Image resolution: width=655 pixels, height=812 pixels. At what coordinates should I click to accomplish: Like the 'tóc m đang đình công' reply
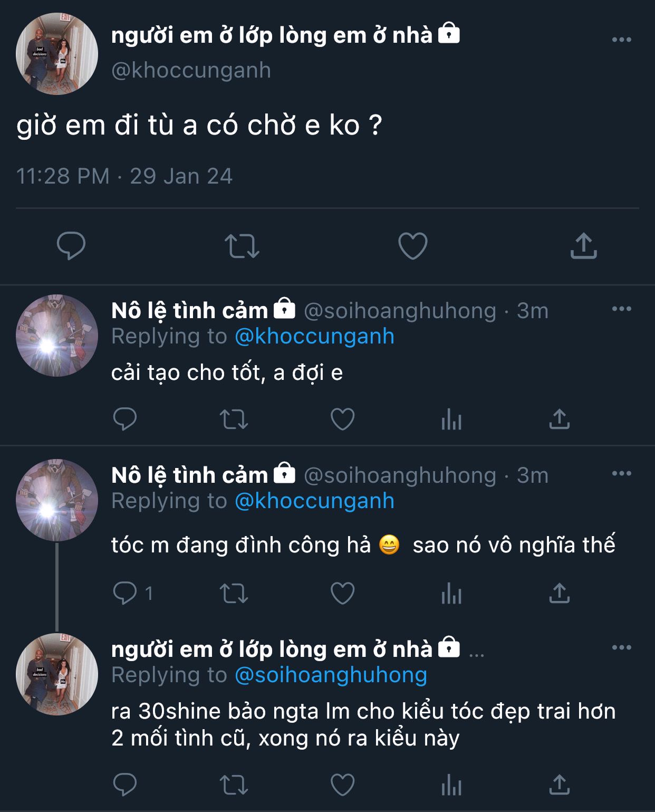point(342,594)
